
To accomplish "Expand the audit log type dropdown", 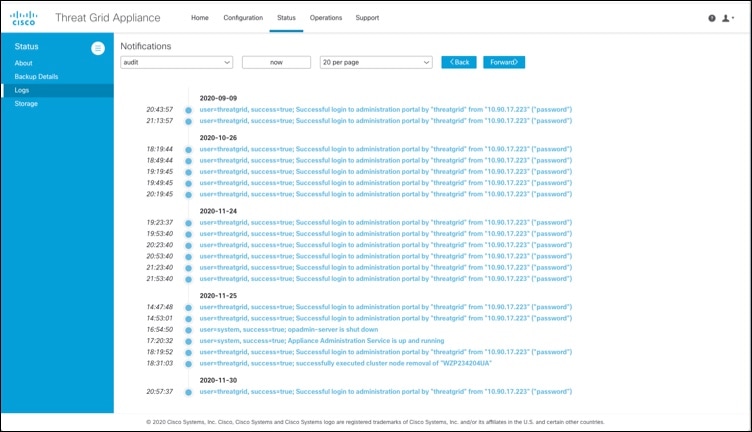I will (x=176, y=62).
